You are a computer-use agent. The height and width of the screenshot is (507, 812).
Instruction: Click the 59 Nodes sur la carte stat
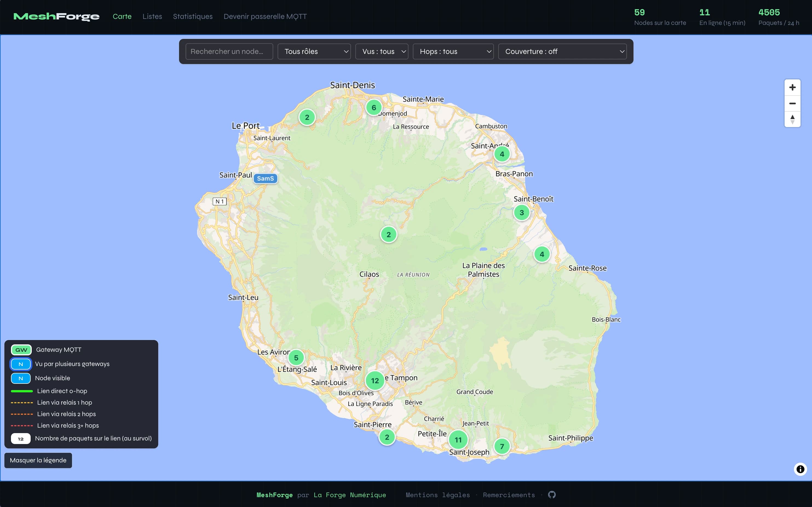click(x=660, y=17)
